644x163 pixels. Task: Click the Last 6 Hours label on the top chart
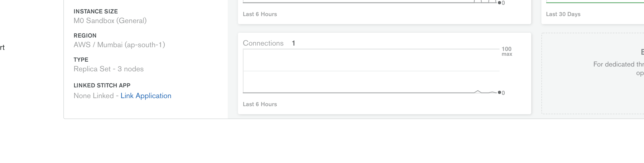point(260,14)
